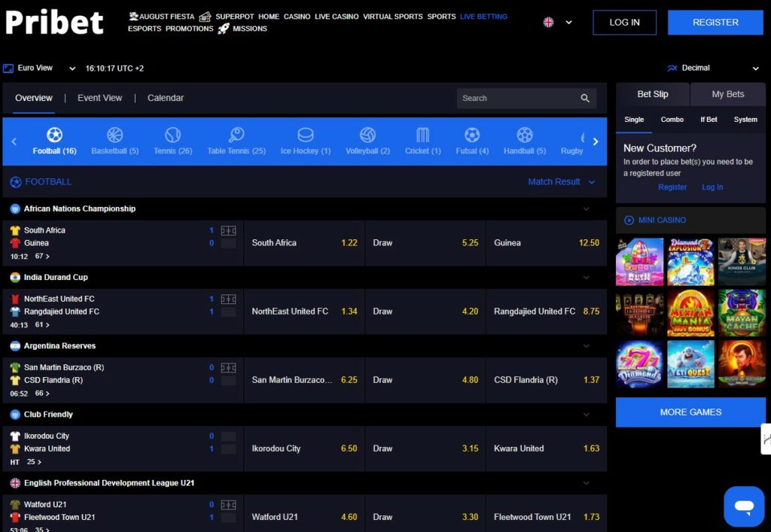Open the live chat bubble icon

point(744,506)
